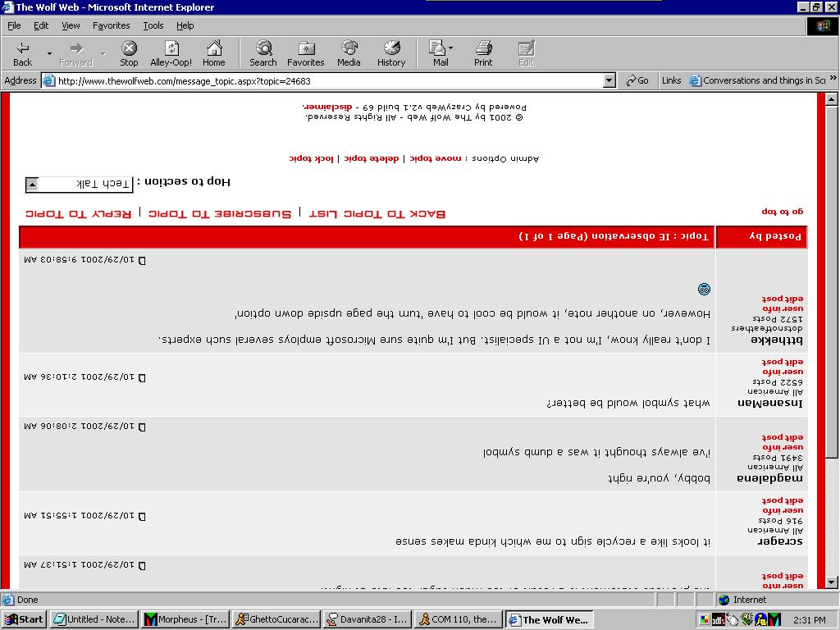Click the vertical scrollbar down arrow
This screenshot has width=840, height=630.
[833, 582]
